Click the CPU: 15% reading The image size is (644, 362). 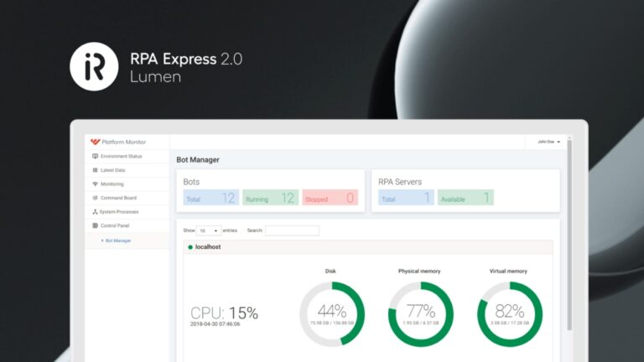pos(224,313)
